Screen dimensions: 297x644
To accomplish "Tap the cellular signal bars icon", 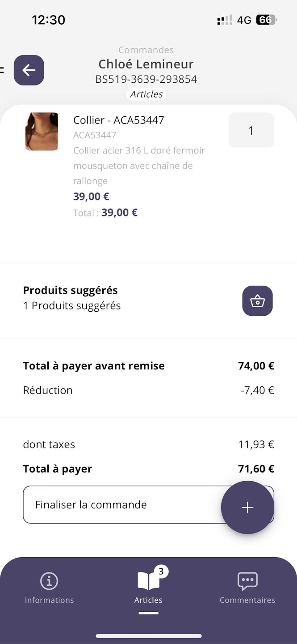I will coord(225,20).
